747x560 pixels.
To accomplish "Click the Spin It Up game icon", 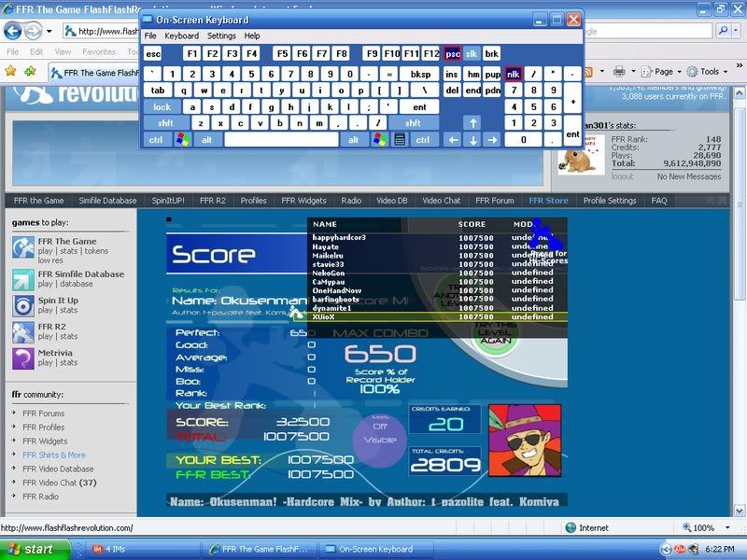I will click(23, 305).
